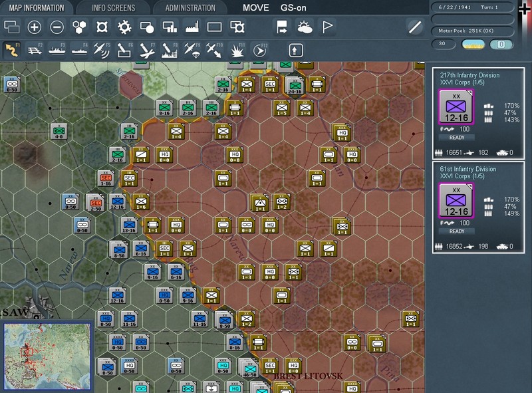Select the blue 13-16 infantry counter
The height and width of the screenshot is (393, 532).
click(129, 225)
